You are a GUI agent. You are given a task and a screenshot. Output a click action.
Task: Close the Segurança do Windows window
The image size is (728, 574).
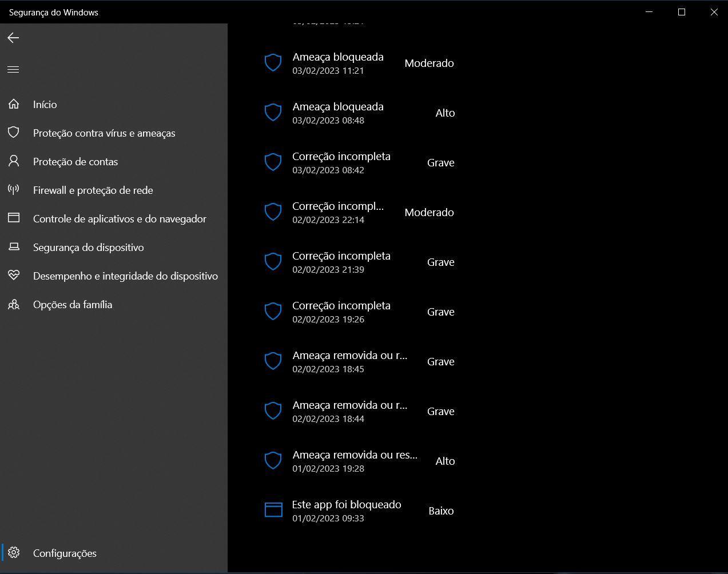(x=714, y=12)
